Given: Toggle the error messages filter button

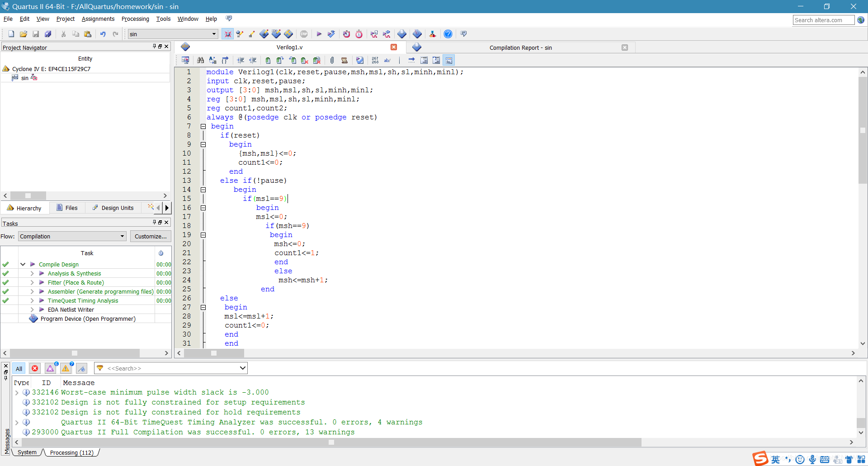Looking at the screenshot, I should (x=35, y=369).
